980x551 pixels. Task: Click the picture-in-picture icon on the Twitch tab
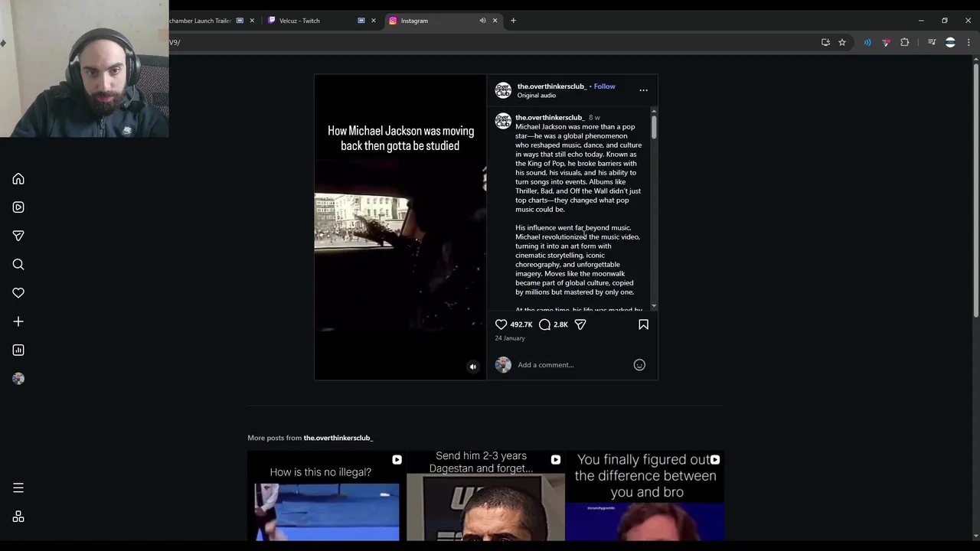[361, 21]
